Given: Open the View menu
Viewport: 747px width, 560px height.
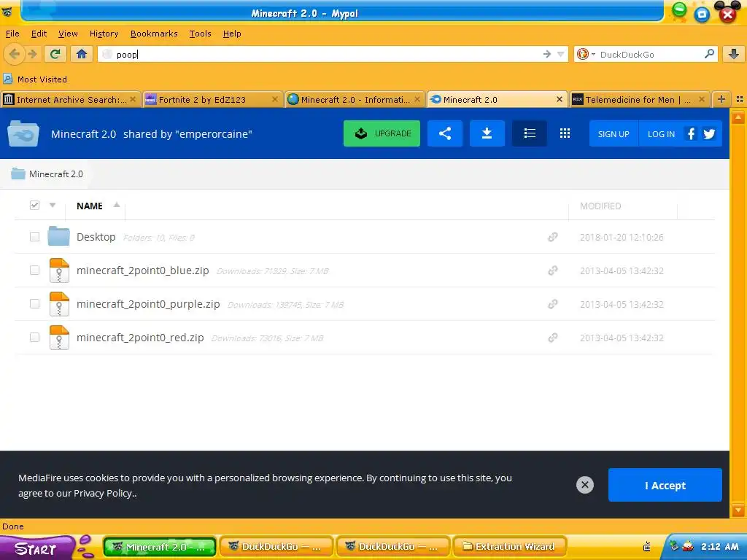Looking at the screenshot, I should click(x=68, y=34).
